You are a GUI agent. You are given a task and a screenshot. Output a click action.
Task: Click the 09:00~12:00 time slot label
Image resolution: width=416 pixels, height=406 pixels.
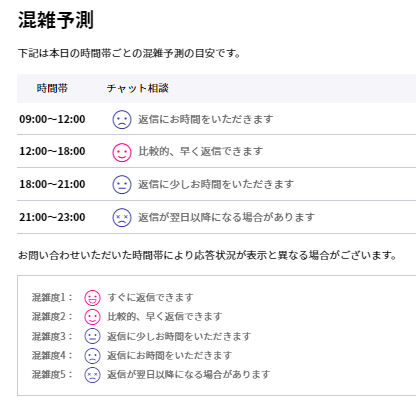(52, 119)
